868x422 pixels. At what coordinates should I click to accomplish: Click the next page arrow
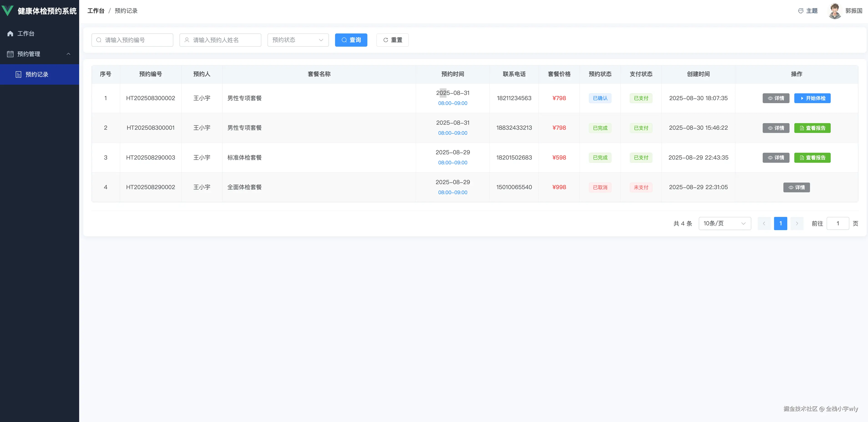797,224
